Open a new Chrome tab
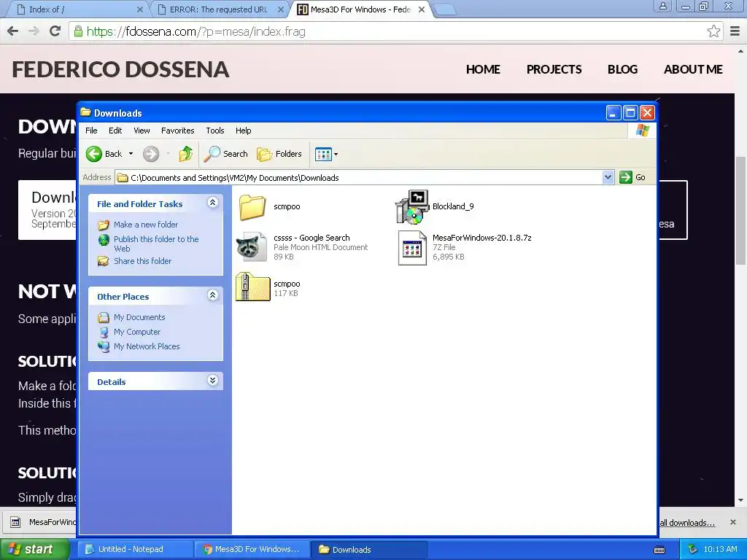 tap(446, 10)
